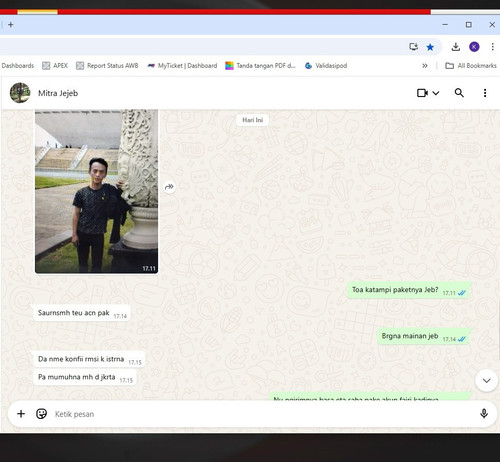Image resolution: width=500 pixels, height=462 pixels.
Task: Open the attach plus menu
Action: pyautogui.click(x=21, y=414)
